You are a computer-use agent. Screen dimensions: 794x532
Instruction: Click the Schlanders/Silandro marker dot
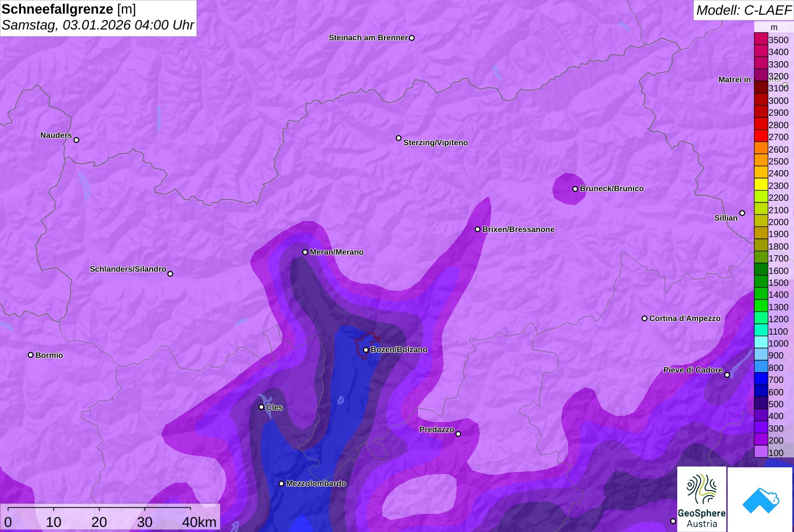[x=170, y=274]
